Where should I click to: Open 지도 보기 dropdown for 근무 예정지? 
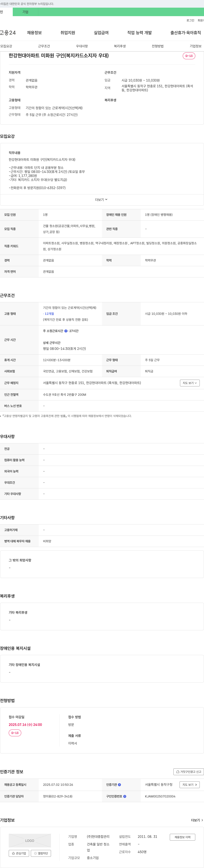point(190,383)
